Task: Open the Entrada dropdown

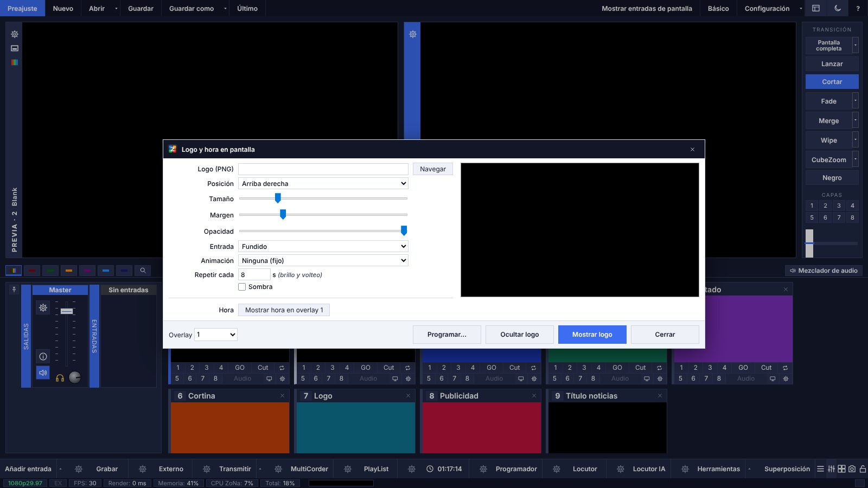Action: tap(323, 247)
